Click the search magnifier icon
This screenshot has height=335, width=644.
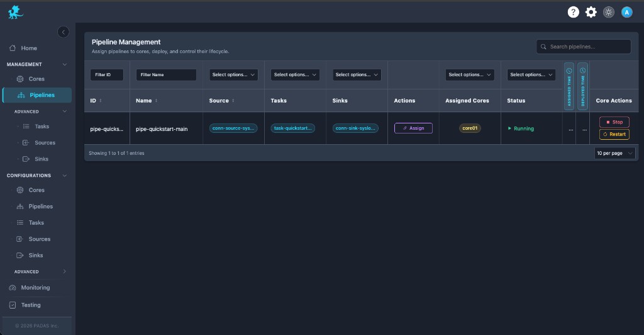pyautogui.click(x=543, y=47)
